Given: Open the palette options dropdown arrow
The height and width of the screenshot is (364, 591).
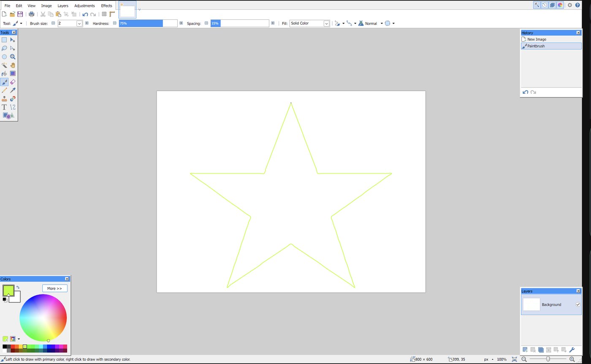Looking at the screenshot, I should [x=19, y=339].
